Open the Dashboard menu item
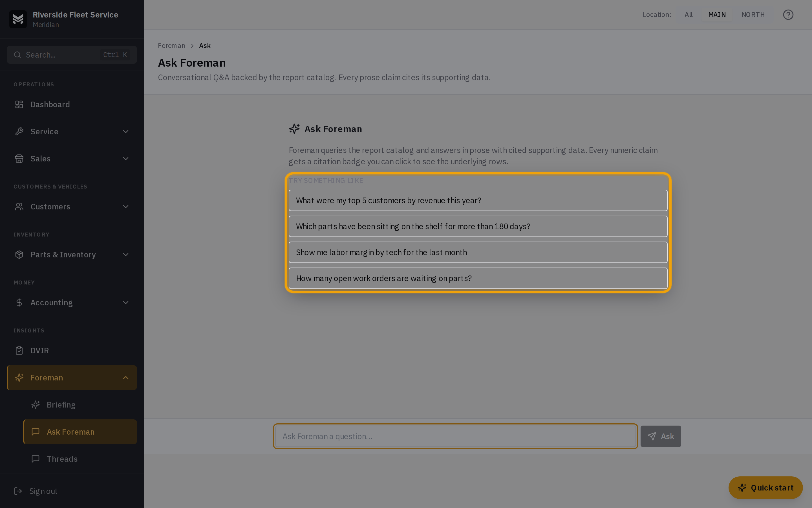 click(x=72, y=104)
